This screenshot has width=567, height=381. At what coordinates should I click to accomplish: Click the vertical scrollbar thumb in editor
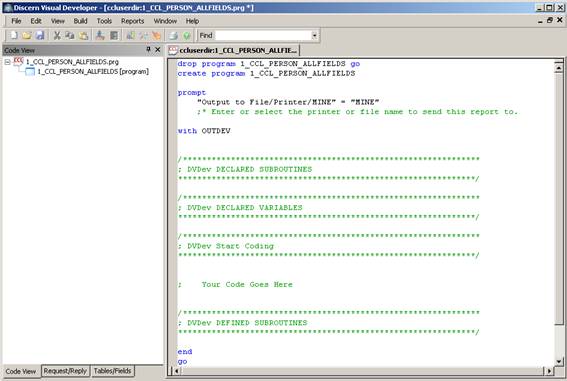click(x=559, y=198)
